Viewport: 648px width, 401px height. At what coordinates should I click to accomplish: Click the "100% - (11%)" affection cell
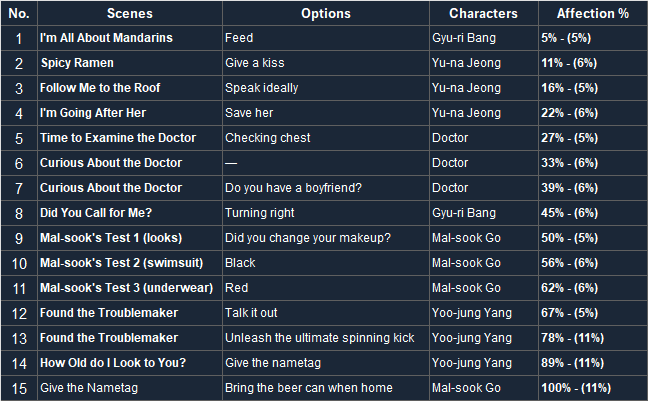coord(576,388)
